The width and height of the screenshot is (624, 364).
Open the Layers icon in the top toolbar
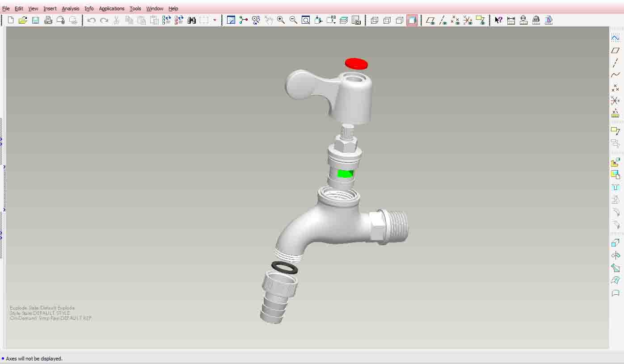[344, 20]
